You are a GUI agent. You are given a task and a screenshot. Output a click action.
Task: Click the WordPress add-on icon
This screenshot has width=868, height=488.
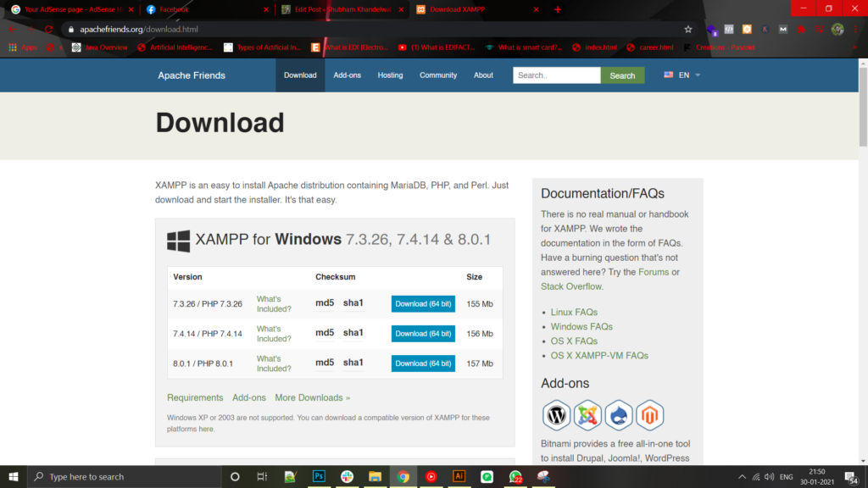point(556,415)
